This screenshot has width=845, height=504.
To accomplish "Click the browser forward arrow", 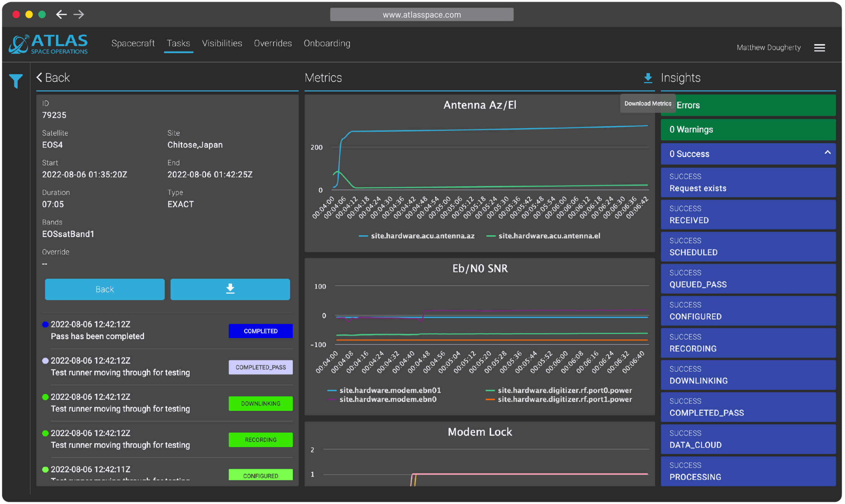I will (x=79, y=14).
